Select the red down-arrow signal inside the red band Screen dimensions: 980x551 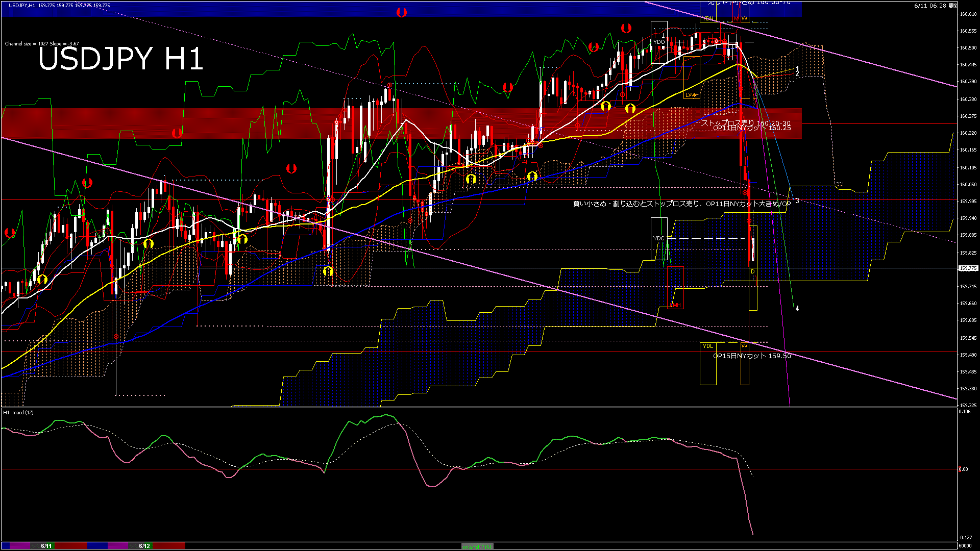pos(177,133)
